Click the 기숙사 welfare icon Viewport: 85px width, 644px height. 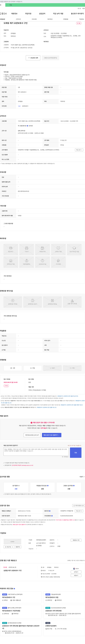[27, 249]
